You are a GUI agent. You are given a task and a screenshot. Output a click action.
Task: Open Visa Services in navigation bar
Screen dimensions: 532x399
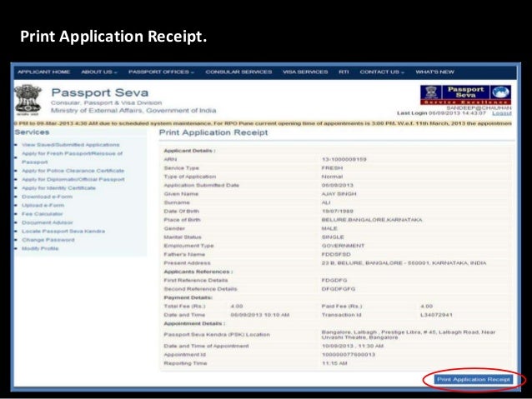point(305,72)
